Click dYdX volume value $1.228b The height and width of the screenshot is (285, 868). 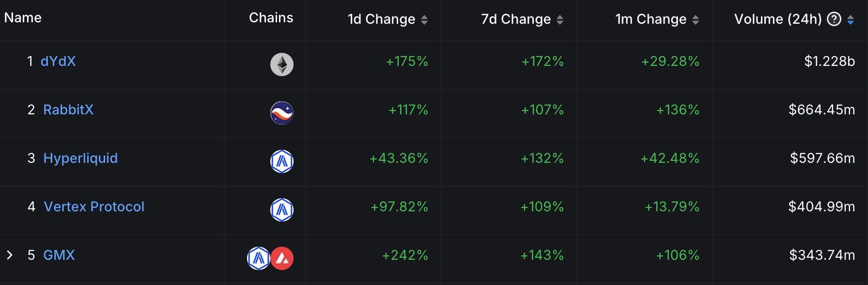[829, 61]
